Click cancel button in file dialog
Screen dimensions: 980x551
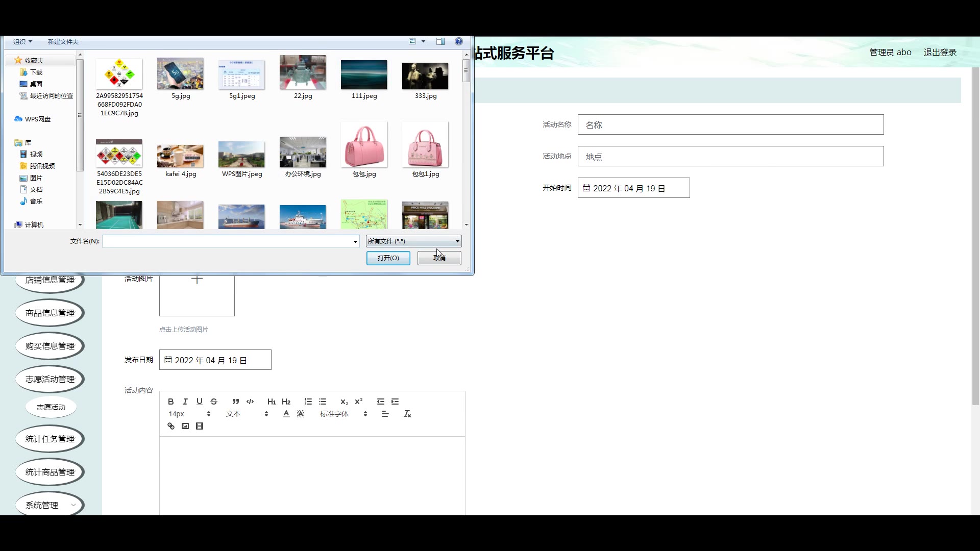[x=439, y=258]
